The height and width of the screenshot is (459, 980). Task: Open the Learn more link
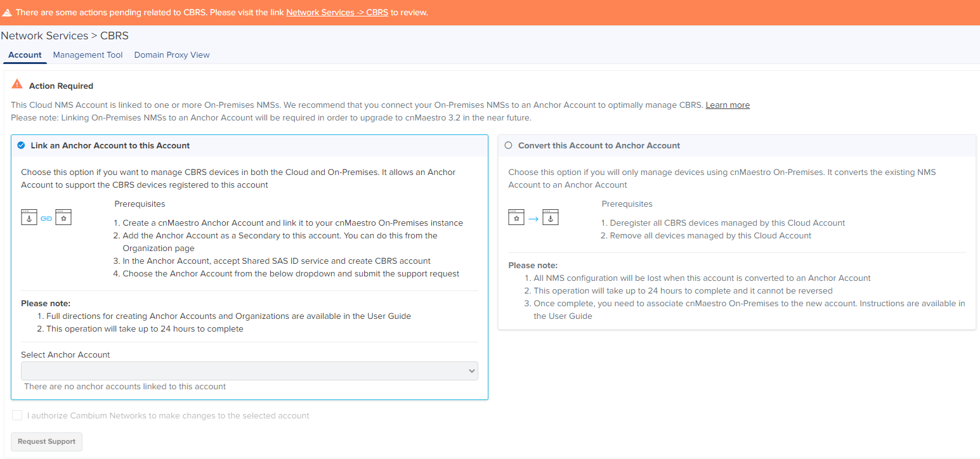click(728, 105)
